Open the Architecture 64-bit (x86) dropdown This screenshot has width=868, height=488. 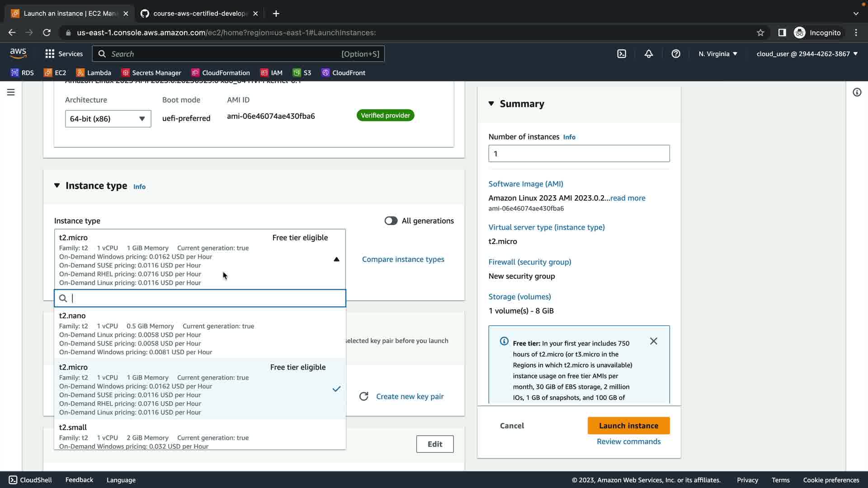tap(108, 119)
